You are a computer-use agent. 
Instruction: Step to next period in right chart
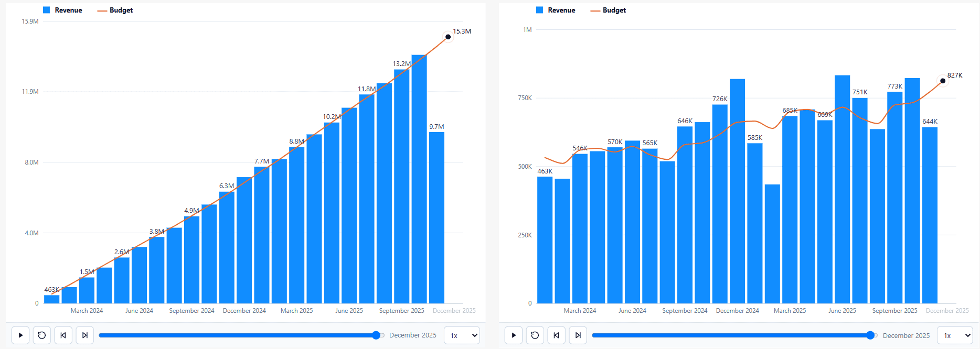[x=578, y=335]
